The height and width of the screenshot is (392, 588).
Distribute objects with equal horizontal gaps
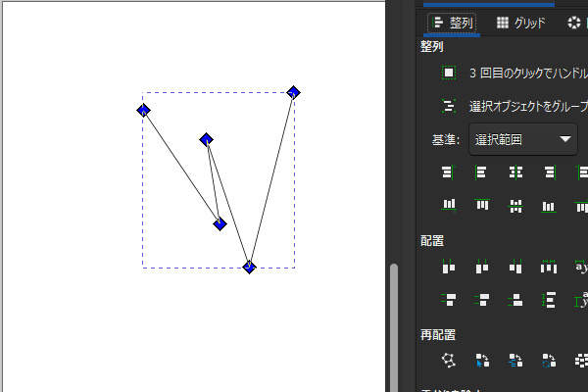point(549,267)
